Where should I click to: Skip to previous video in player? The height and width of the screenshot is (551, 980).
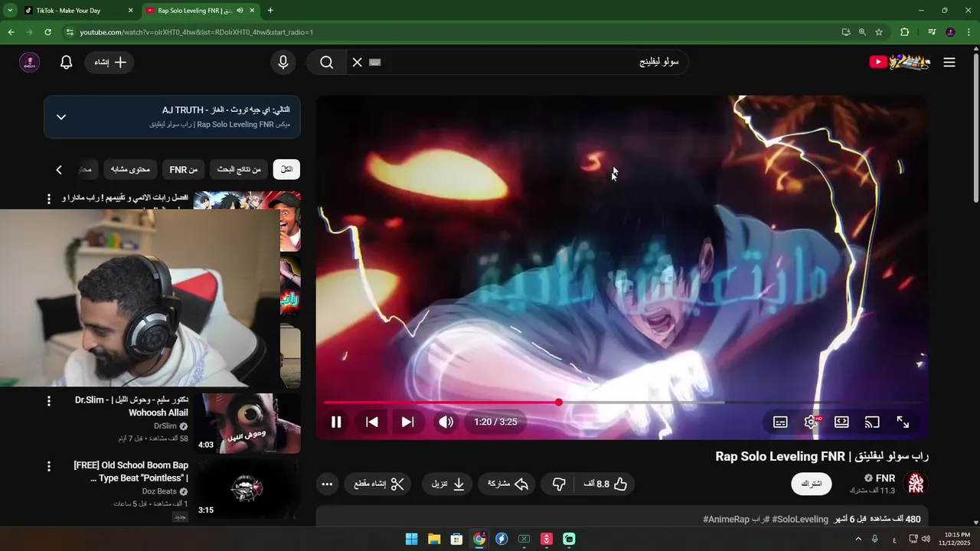pos(372,422)
